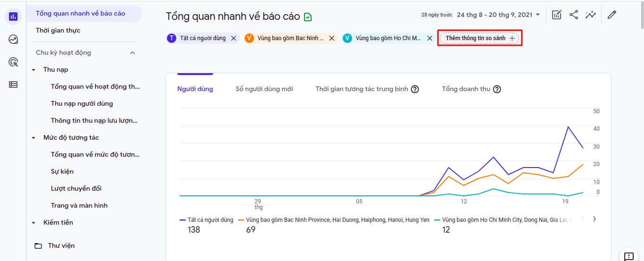Image resolution: width=644 pixels, height=261 pixels.
Task: Open the Reports icon in left rail
Action: point(13,17)
